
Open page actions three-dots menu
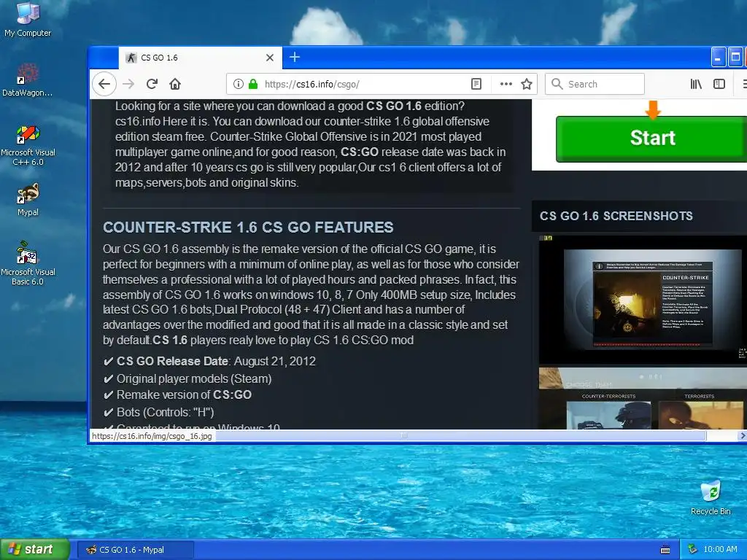click(x=506, y=85)
